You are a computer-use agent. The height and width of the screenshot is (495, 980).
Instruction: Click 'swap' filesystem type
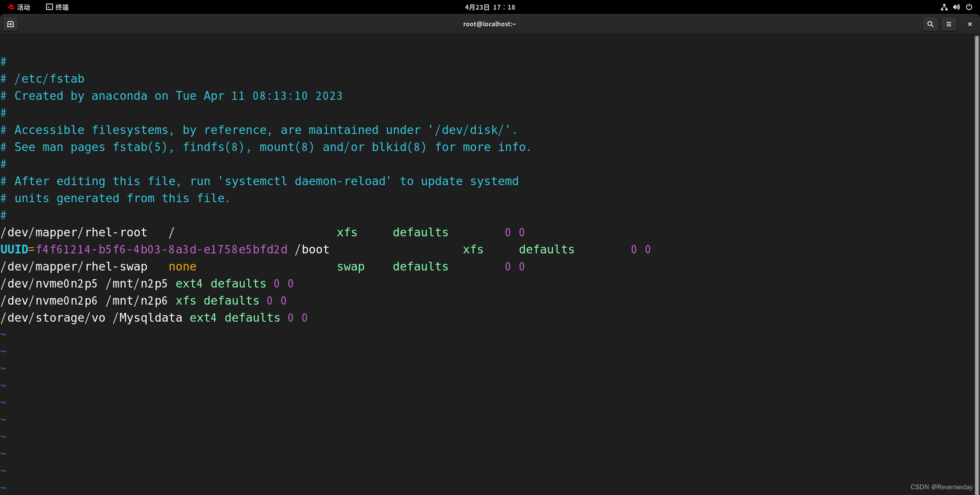(x=351, y=267)
